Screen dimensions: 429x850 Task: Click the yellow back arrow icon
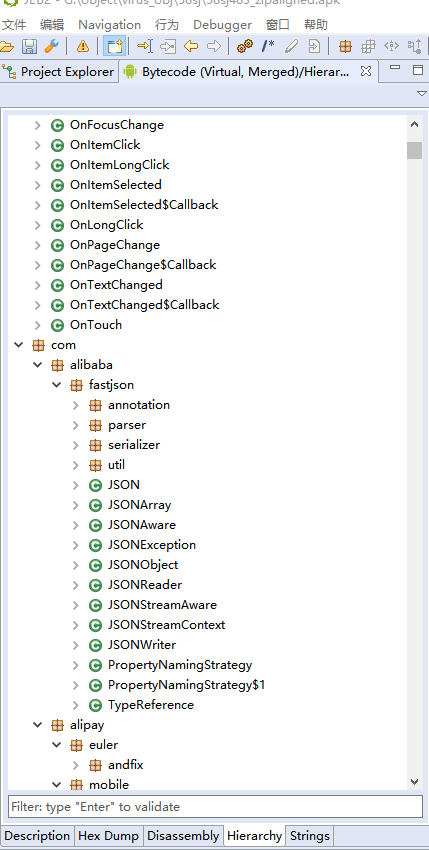click(191, 47)
